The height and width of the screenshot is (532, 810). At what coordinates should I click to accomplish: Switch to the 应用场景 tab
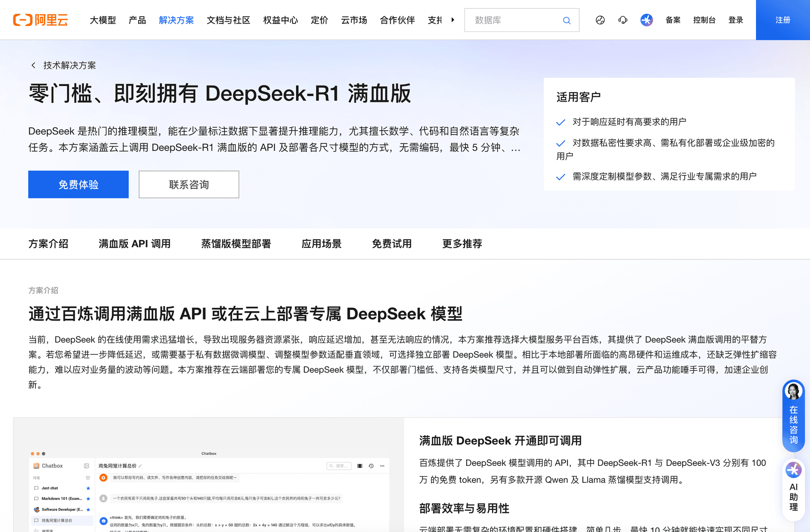click(x=321, y=244)
